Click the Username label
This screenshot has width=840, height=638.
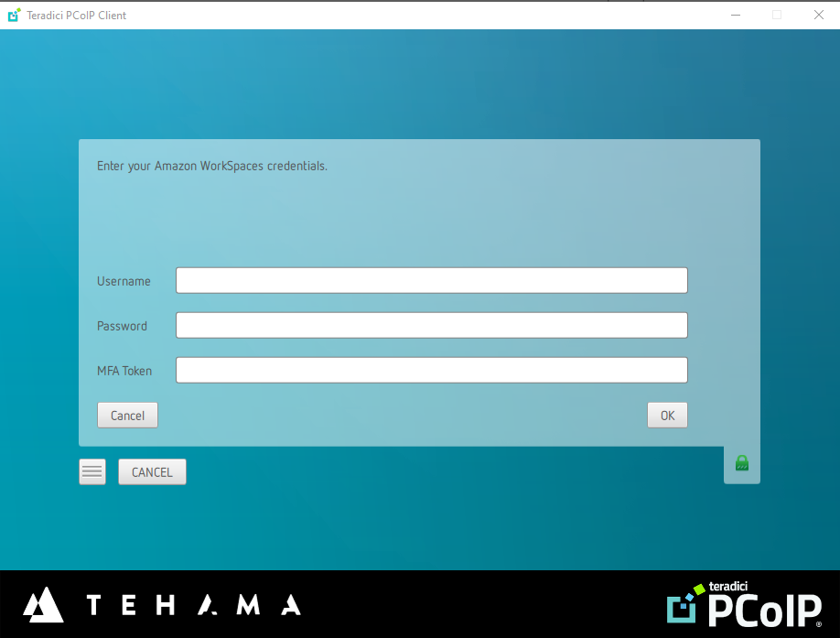[124, 281]
